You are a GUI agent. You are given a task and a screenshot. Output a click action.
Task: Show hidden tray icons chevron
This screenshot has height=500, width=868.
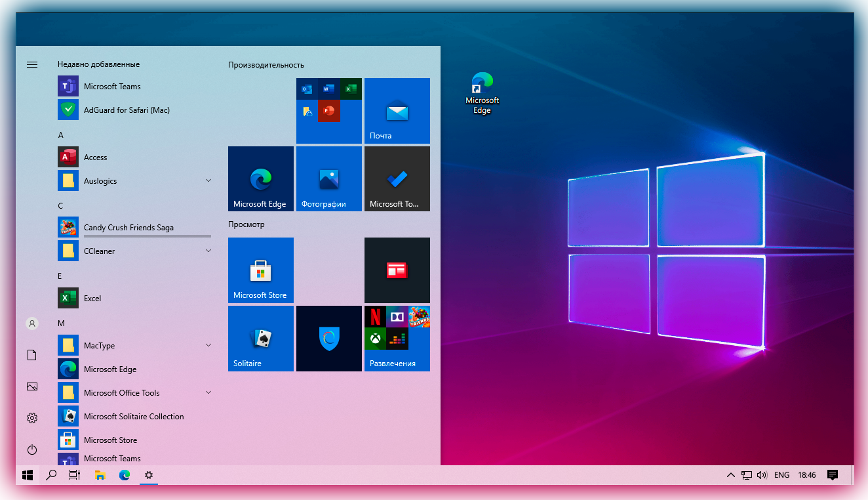(x=731, y=475)
